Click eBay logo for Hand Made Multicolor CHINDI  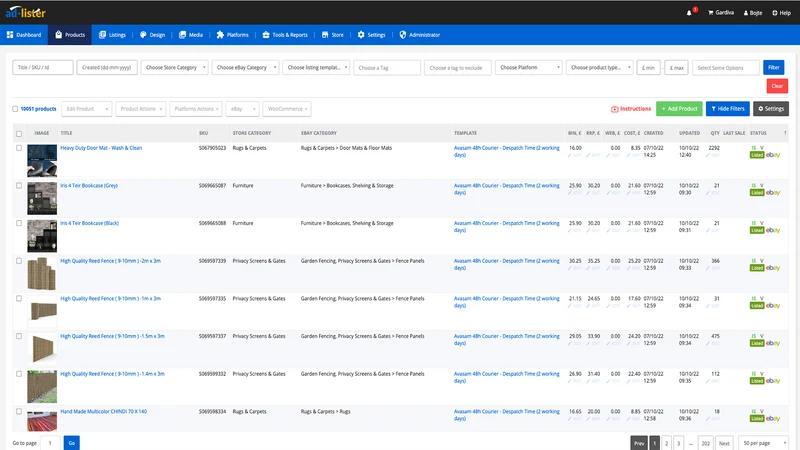tap(772, 419)
